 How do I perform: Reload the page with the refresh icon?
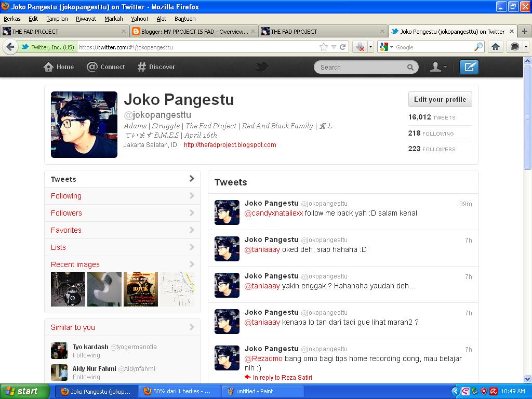point(343,47)
